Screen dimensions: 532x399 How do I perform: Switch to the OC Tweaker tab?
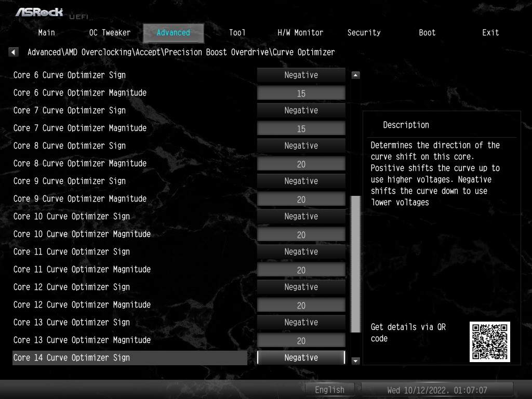point(110,33)
